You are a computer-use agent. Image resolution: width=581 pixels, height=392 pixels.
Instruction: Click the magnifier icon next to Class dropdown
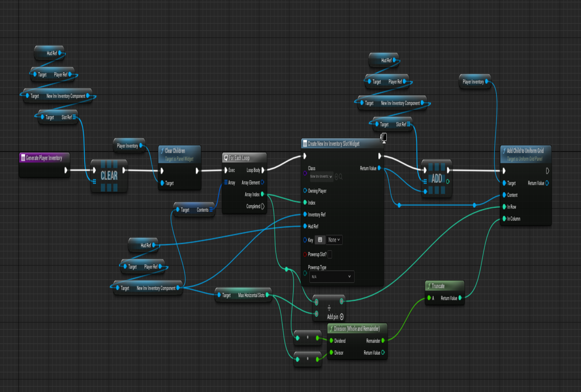pyautogui.click(x=341, y=177)
